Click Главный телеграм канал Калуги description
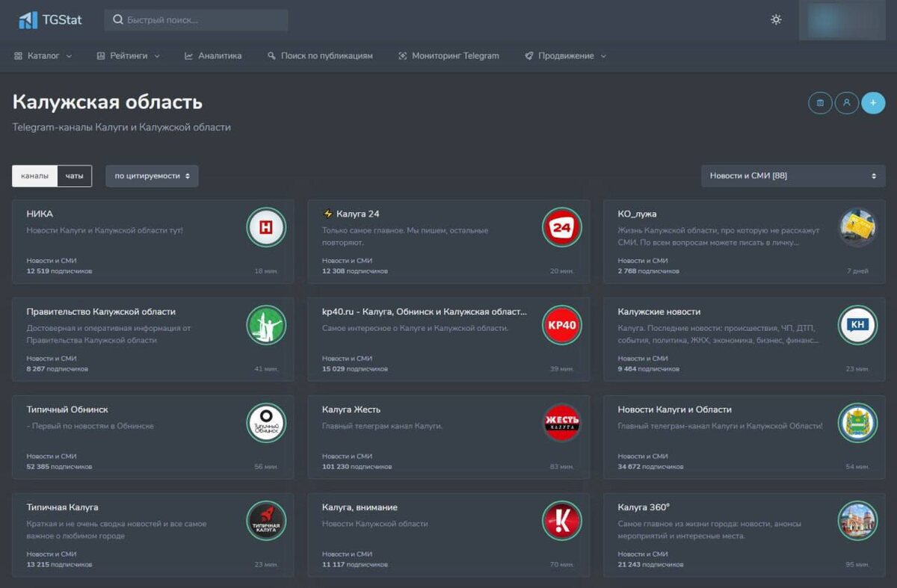Image resolution: width=897 pixels, height=588 pixels. [382, 426]
